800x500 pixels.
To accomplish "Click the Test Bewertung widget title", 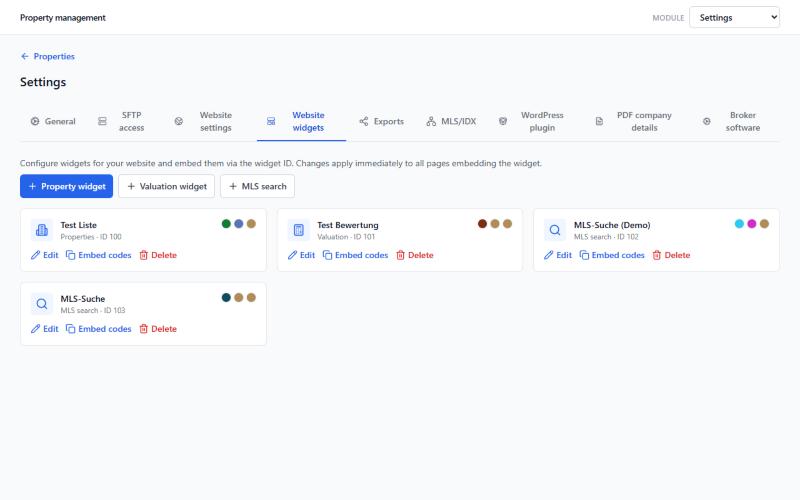I will pyautogui.click(x=348, y=225).
